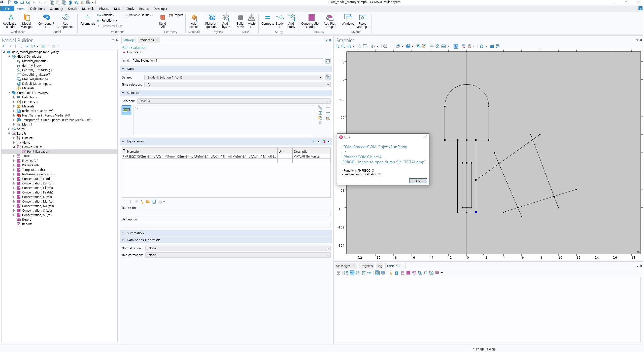The height and width of the screenshot is (352, 644).
Task: Open the Normalization dropdown
Action: click(x=238, y=248)
